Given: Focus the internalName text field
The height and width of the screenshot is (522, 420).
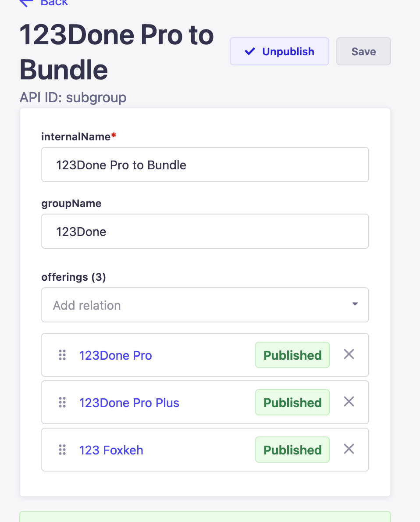Looking at the screenshot, I should (x=205, y=164).
